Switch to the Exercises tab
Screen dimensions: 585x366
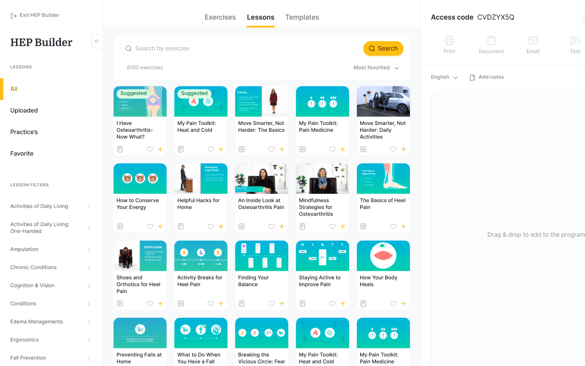click(220, 17)
